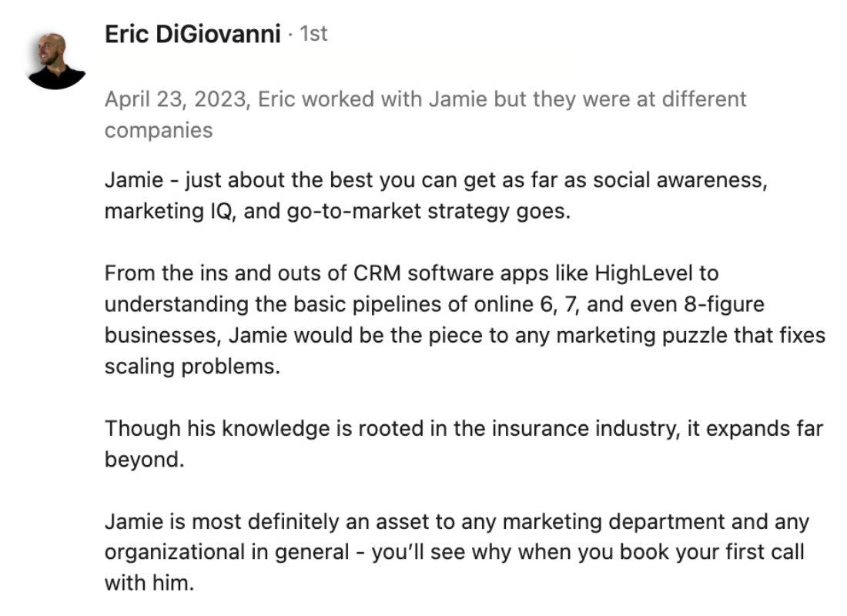The width and height of the screenshot is (847, 616).
Task: Click the 1st connection degree badge
Action: click(313, 35)
